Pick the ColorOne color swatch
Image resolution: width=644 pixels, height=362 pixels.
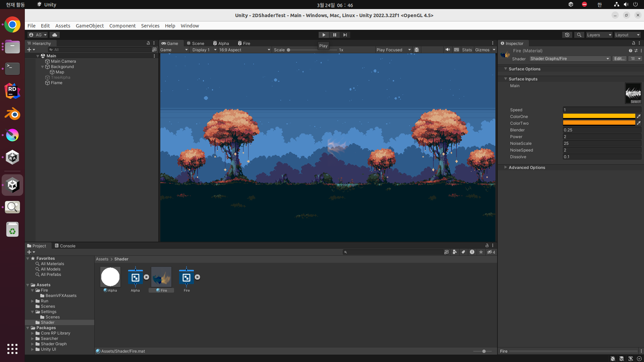pyautogui.click(x=599, y=116)
